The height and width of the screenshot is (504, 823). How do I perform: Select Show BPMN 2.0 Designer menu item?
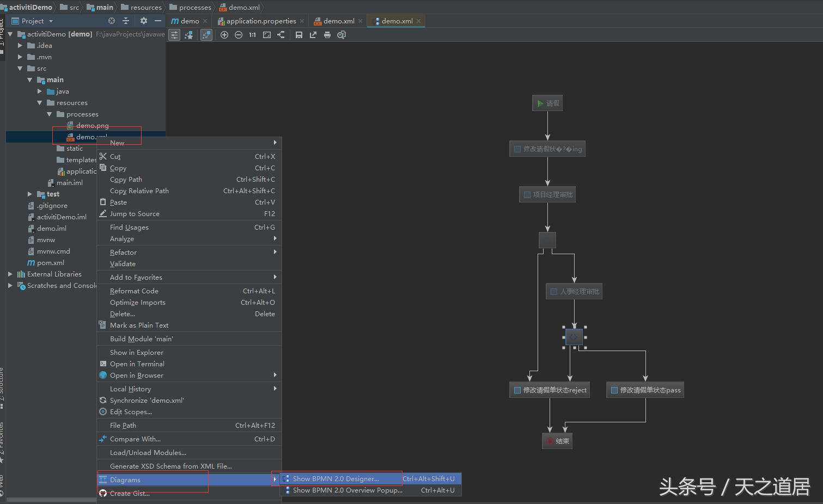click(x=336, y=479)
